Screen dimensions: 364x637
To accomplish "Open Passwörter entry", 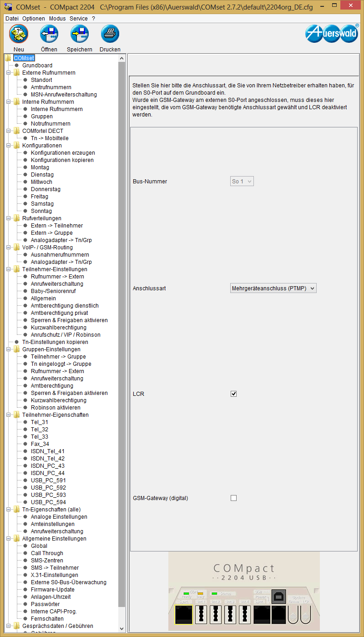I will [45, 604].
